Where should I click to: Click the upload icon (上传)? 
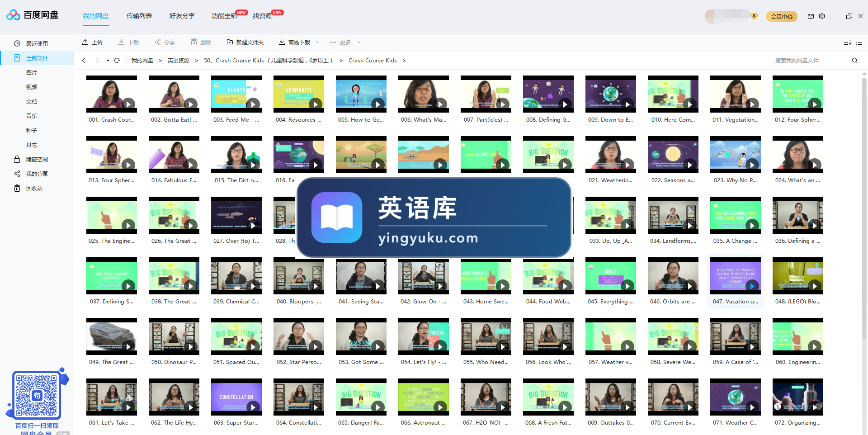[85, 42]
